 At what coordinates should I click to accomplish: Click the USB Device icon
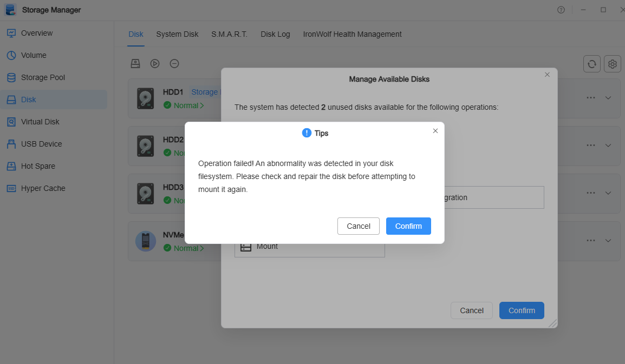point(11,144)
